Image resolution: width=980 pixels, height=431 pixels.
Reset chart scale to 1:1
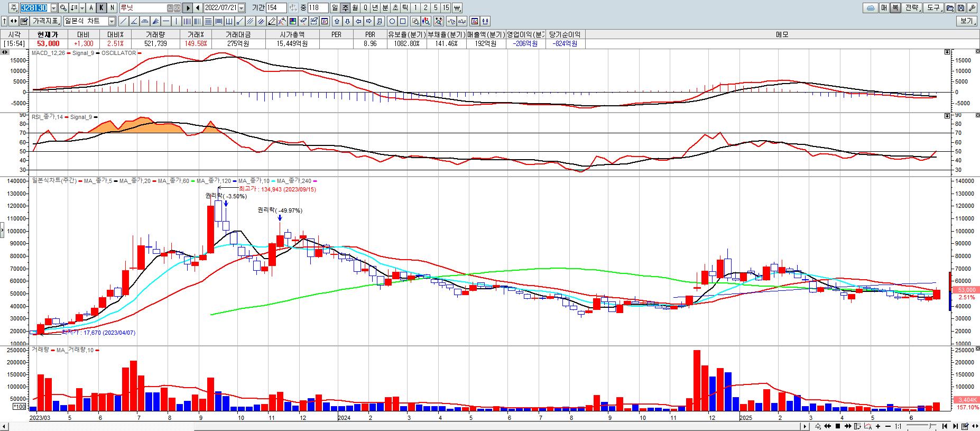[899, 426]
